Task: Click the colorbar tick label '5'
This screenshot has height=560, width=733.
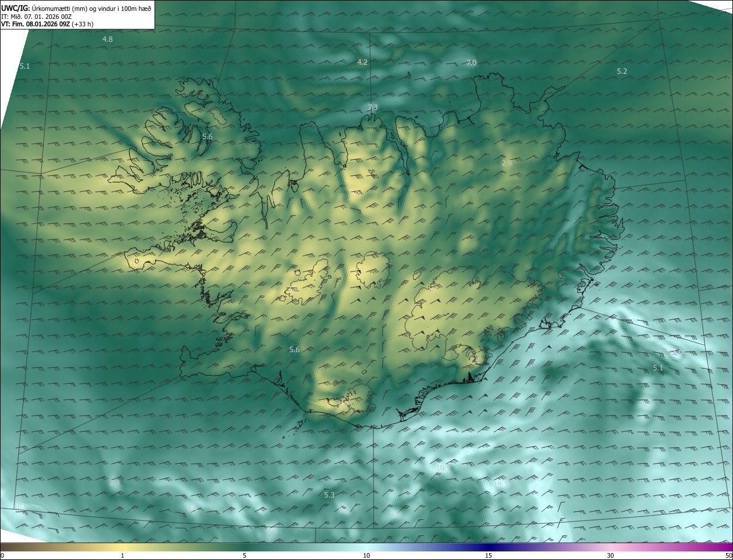Action: point(245,555)
